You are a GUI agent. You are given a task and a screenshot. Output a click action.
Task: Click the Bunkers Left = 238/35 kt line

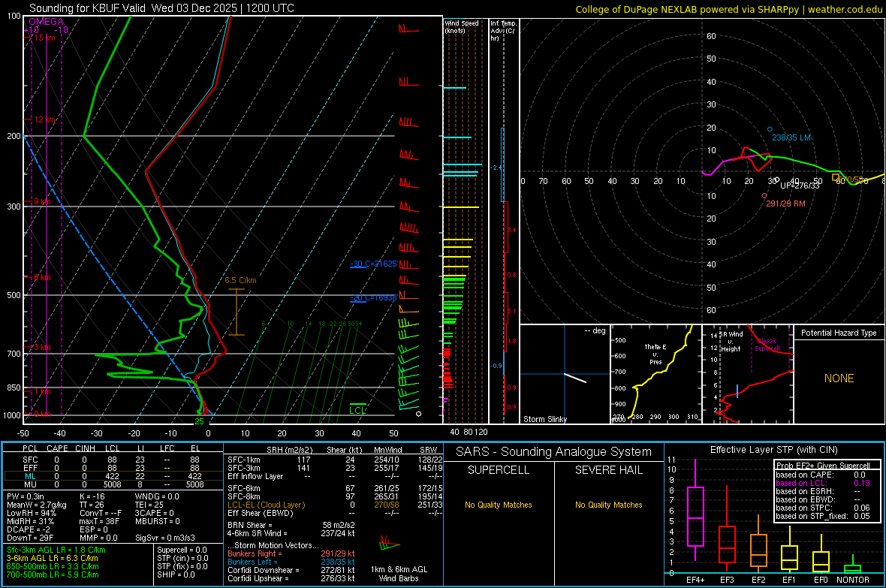291,562
